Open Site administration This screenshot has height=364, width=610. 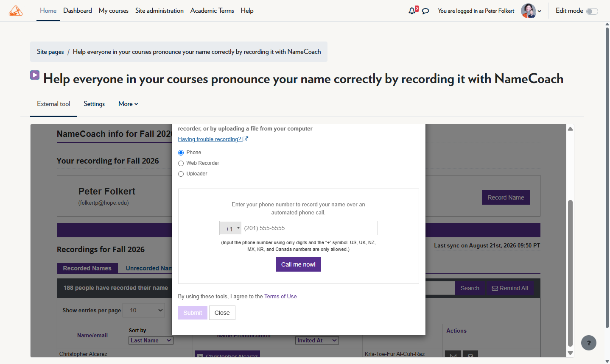[x=159, y=11]
